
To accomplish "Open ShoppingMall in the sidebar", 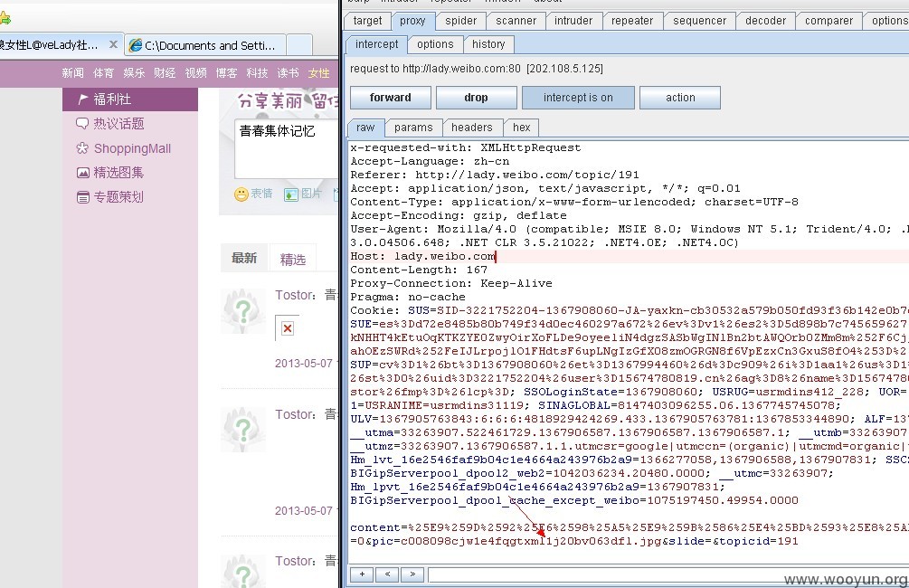I will (130, 148).
